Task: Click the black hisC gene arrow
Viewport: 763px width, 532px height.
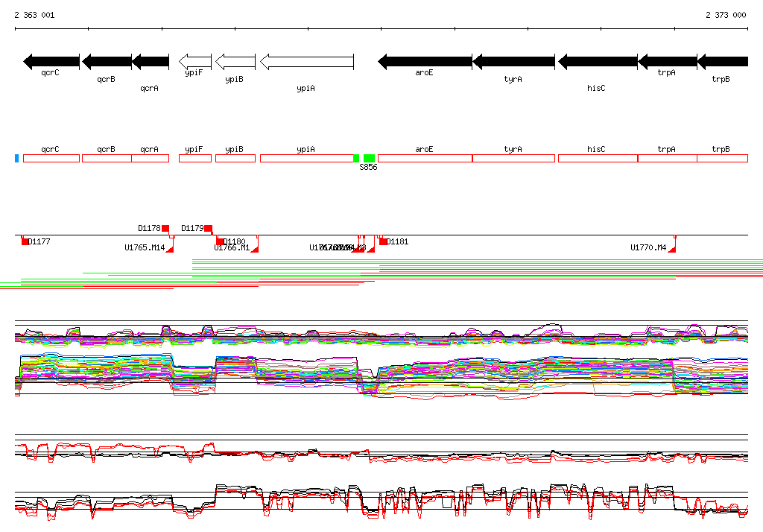Action: coord(597,62)
